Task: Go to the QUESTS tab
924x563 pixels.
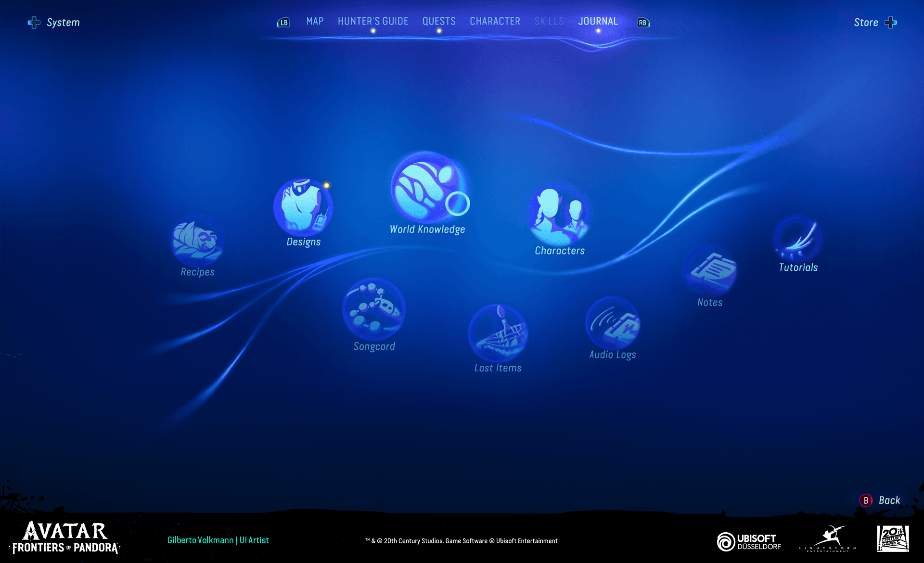Action: click(439, 21)
